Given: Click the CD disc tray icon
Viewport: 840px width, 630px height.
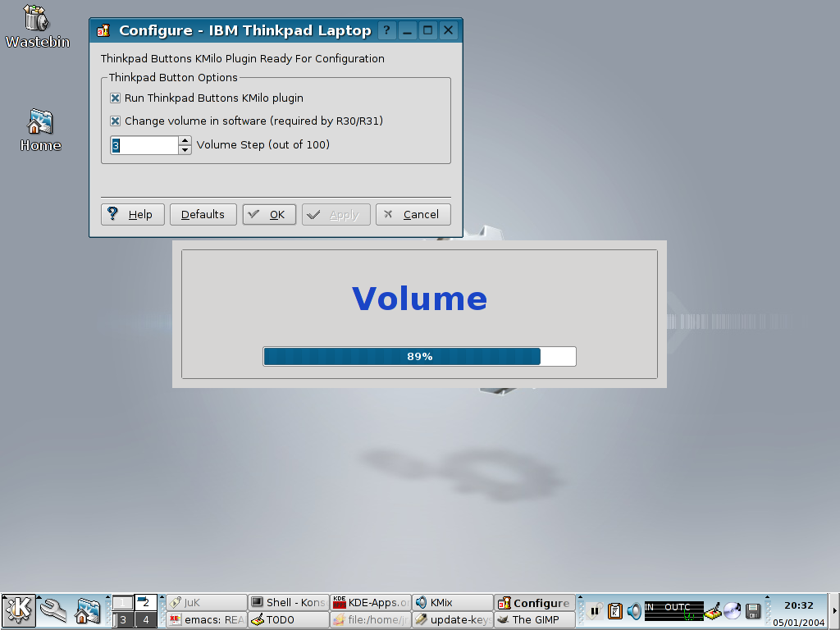Looking at the screenshot, I should 733,610.
